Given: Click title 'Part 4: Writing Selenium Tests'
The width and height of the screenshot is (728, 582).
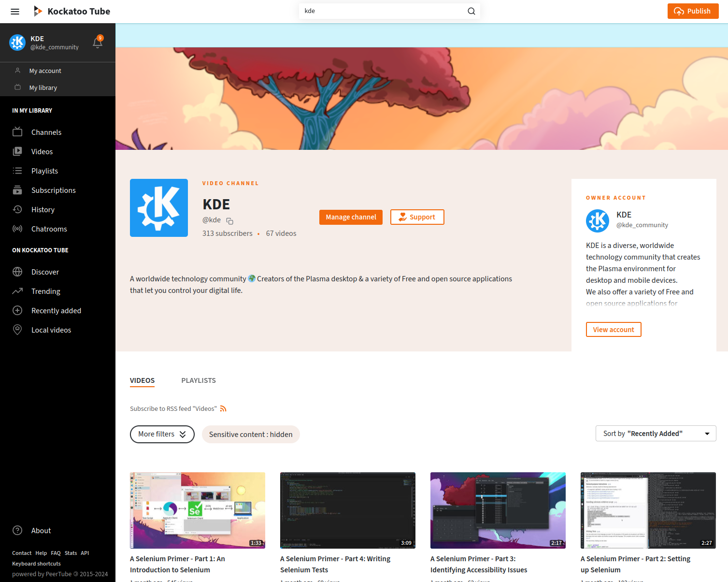Looking at the screenshot, I should point(335,564).
